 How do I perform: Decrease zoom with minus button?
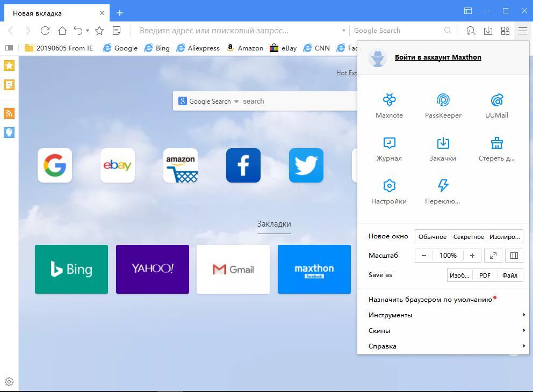pyautogui.click(x=424, y=256)
